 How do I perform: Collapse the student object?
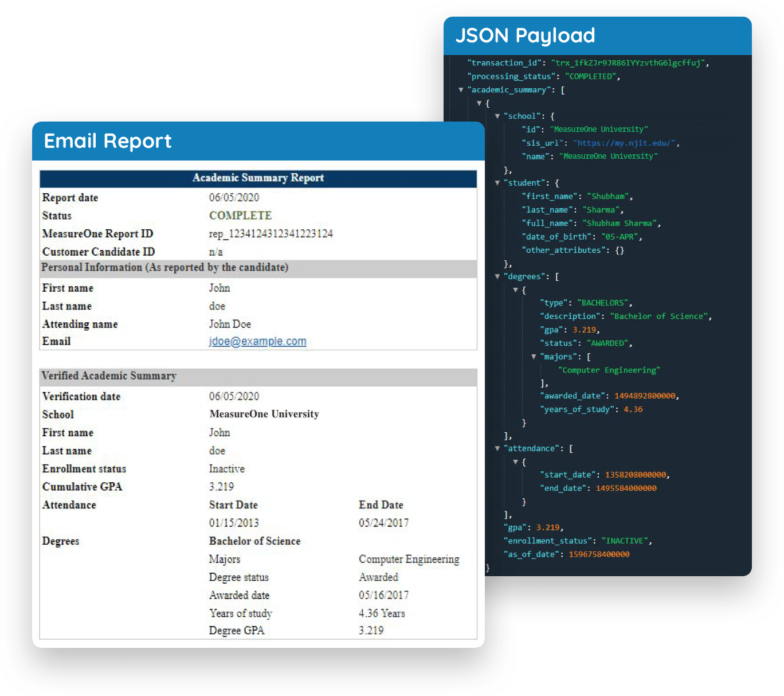[497, 182]
